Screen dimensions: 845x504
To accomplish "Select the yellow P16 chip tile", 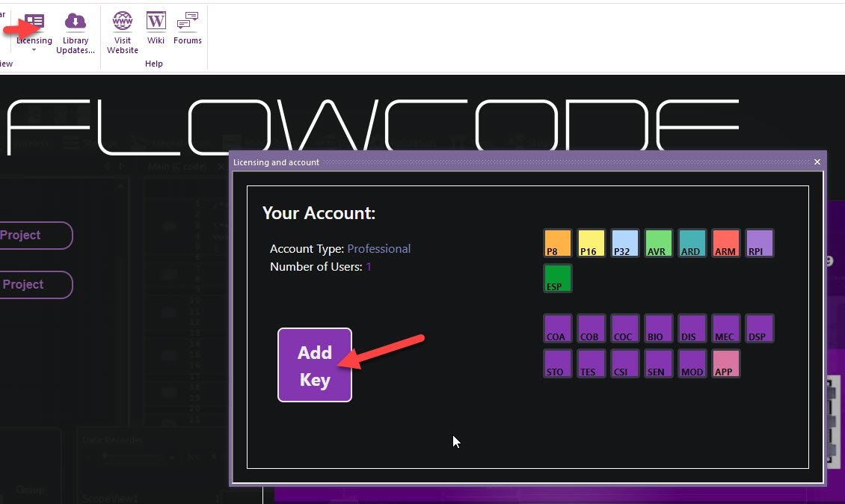I will 591,243.
